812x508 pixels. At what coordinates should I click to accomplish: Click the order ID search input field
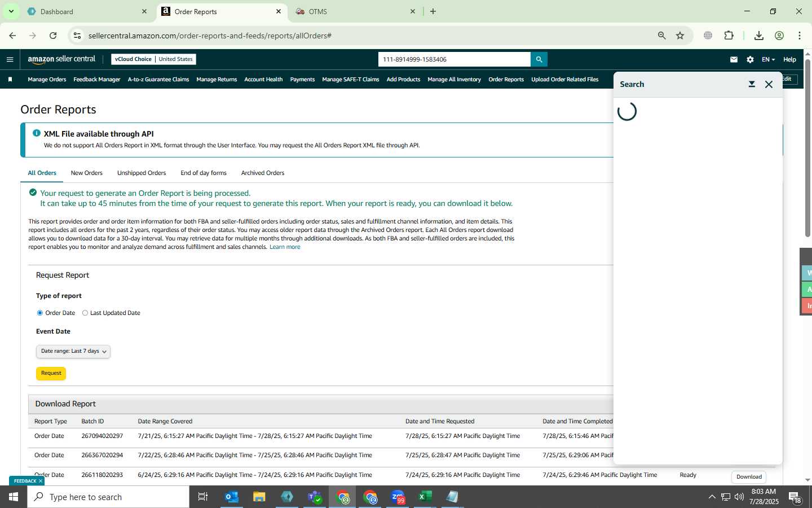pos(454,59)
